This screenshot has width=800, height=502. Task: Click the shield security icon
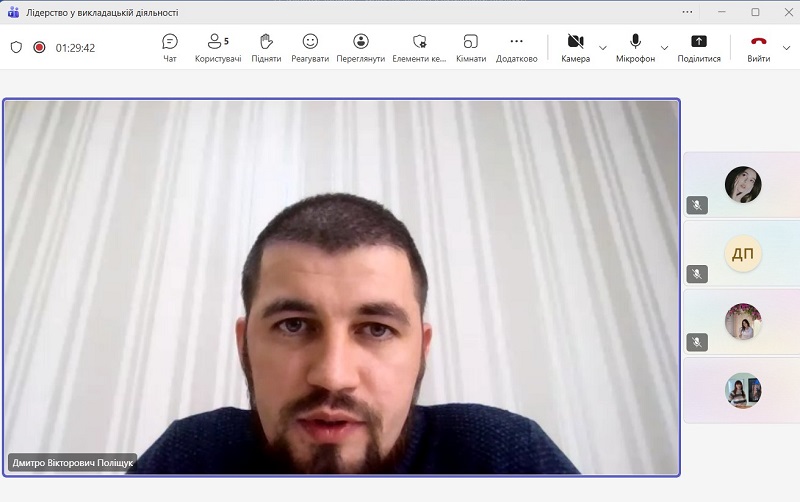16,47
